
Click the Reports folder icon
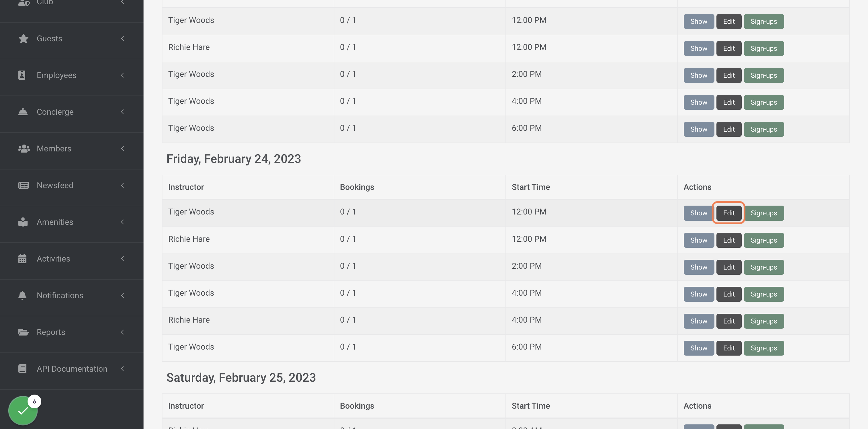pyautogui.click(x=23, y=332)
